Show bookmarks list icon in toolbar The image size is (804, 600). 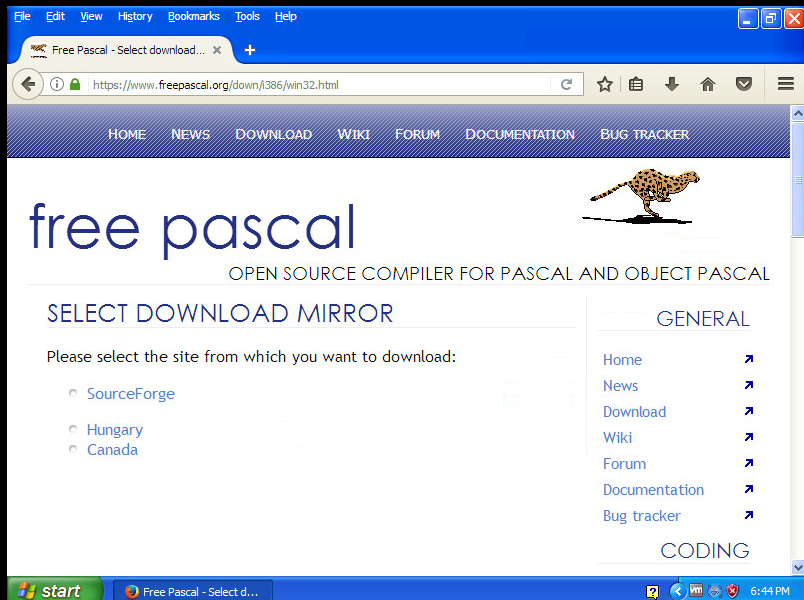pos(636,85)
